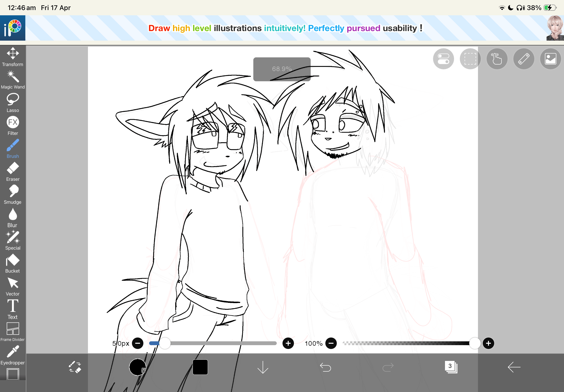Open the layers panel showing 3
Screen dimensions: 564x392
coord(451,367)
